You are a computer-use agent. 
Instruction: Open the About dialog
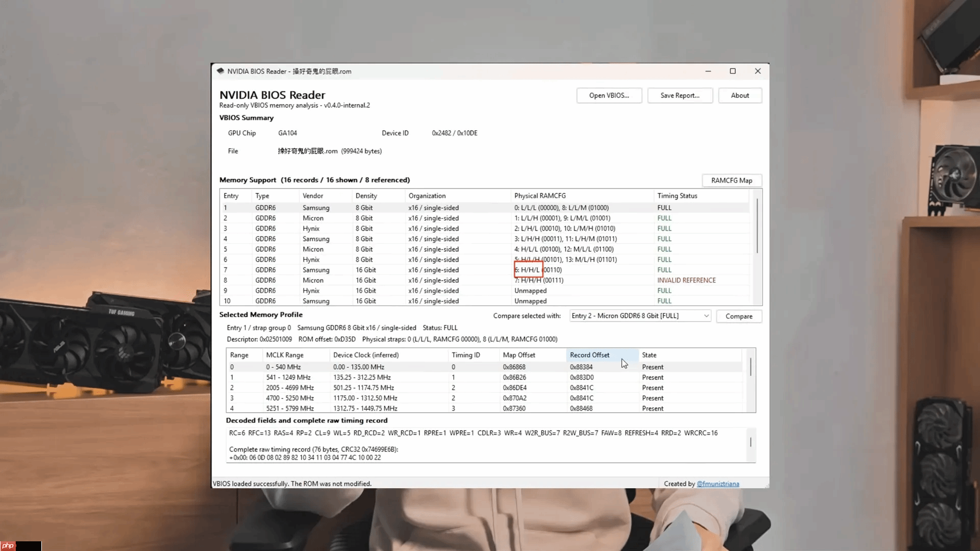[x=740, y=95]
